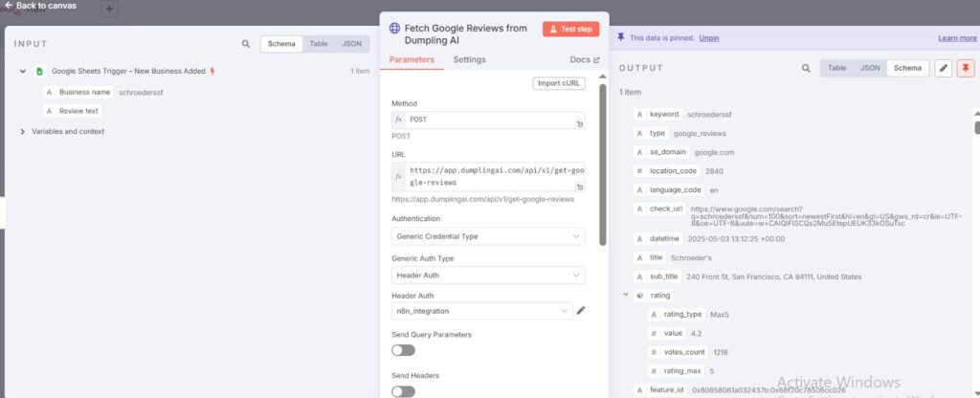Select the type field showing google_reviews
The image size is (980, 398).
pos(651,133)
